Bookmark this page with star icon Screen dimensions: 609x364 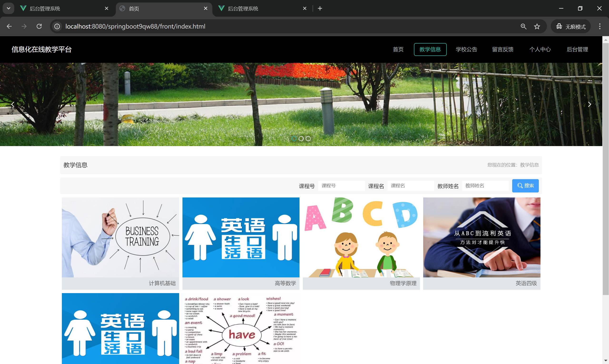pyautogui.click(x=537, y=26)
